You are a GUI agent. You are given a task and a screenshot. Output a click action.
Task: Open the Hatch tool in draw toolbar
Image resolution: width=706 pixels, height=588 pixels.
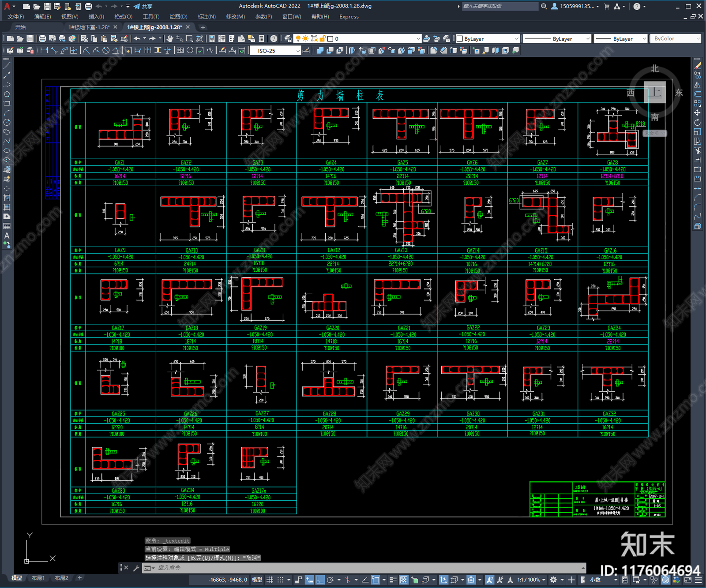point(7,198)
